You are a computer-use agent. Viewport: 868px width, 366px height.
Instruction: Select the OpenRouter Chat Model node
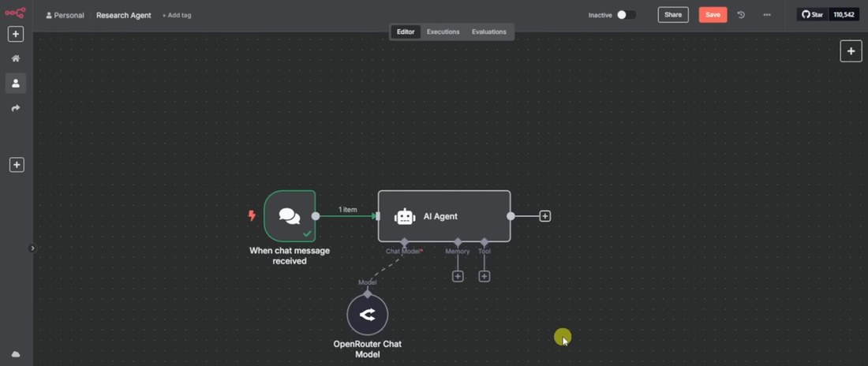coord(368,315)
